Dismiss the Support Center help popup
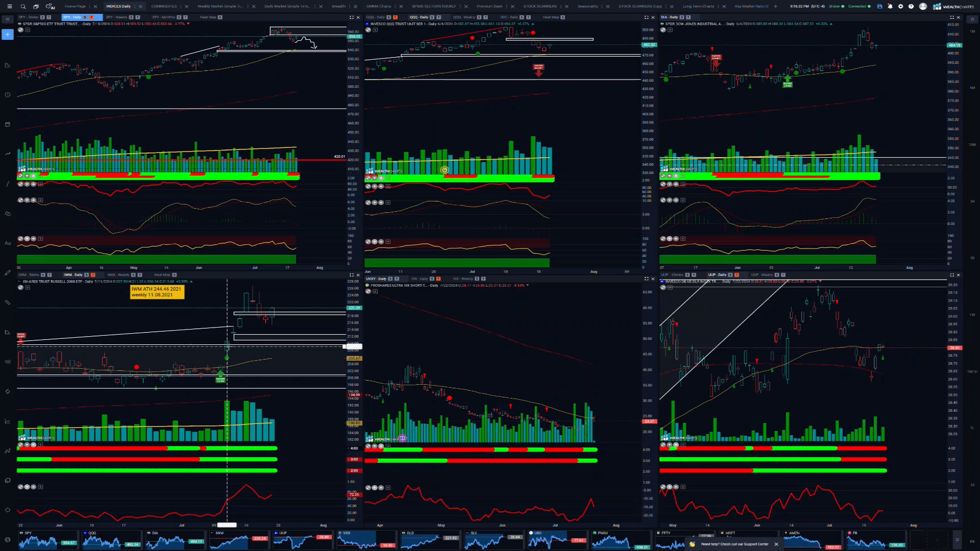 point(776,544)
